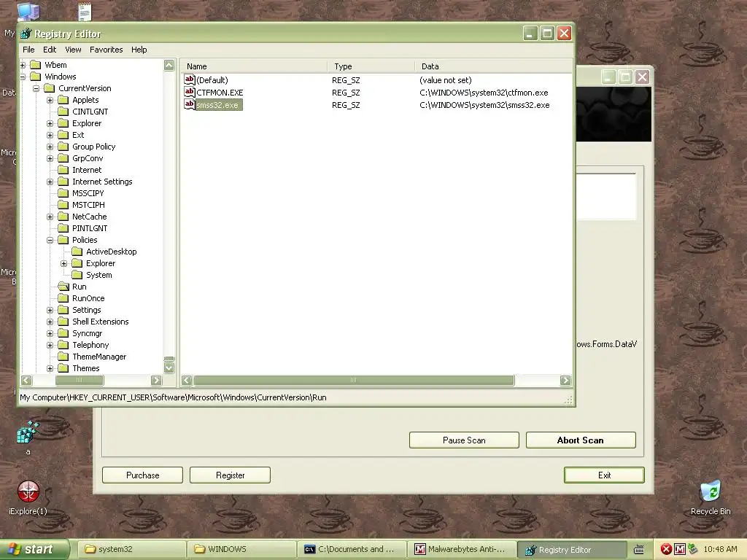
Task: Click the keyboard icon beside the tray
Action: point(639,550)
